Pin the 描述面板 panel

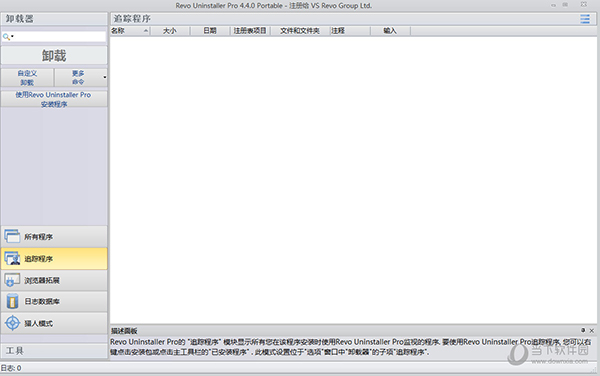pyautogui.click(x=583, y=330)
